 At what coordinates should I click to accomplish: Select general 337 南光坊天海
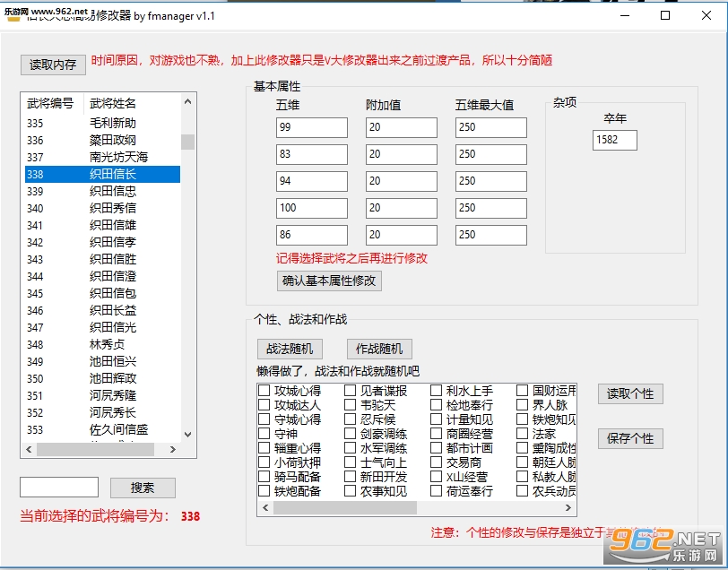pos(102,158)
